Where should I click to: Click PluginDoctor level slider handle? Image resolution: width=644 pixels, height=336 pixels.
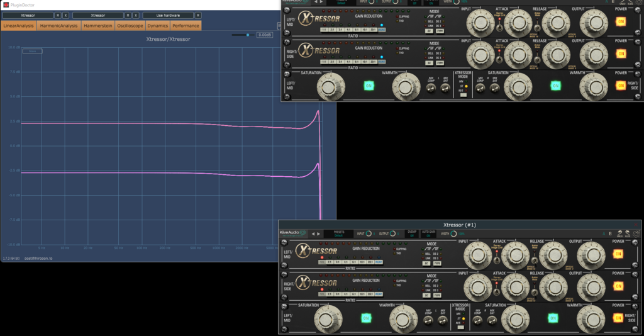248,35
